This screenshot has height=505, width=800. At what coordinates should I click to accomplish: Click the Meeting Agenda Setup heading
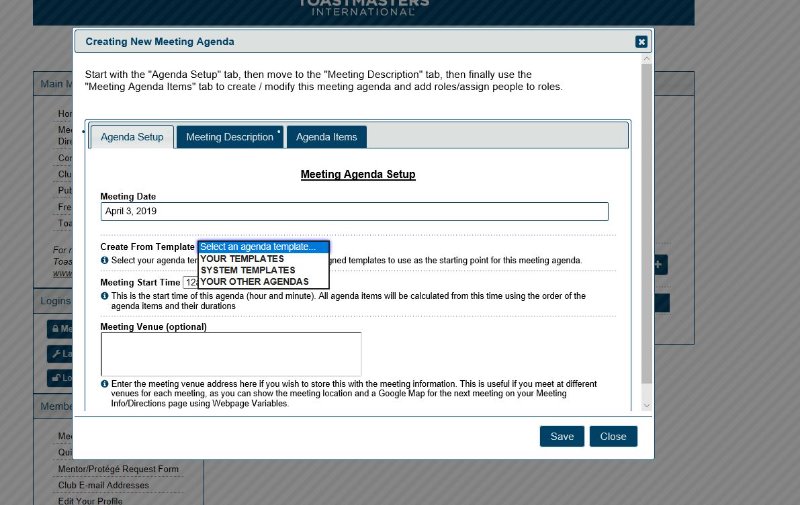click(x=358, y=174)
